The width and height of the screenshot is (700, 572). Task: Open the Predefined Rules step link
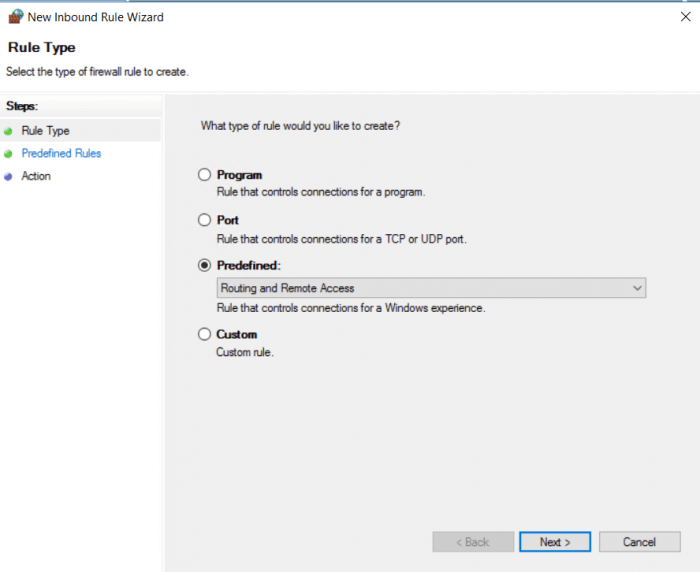[x=61, y=154]
